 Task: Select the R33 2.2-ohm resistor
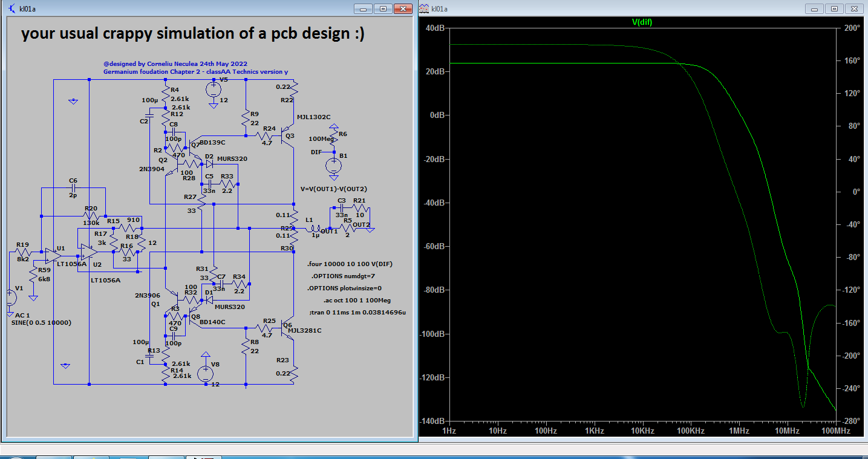pos(227,183)
